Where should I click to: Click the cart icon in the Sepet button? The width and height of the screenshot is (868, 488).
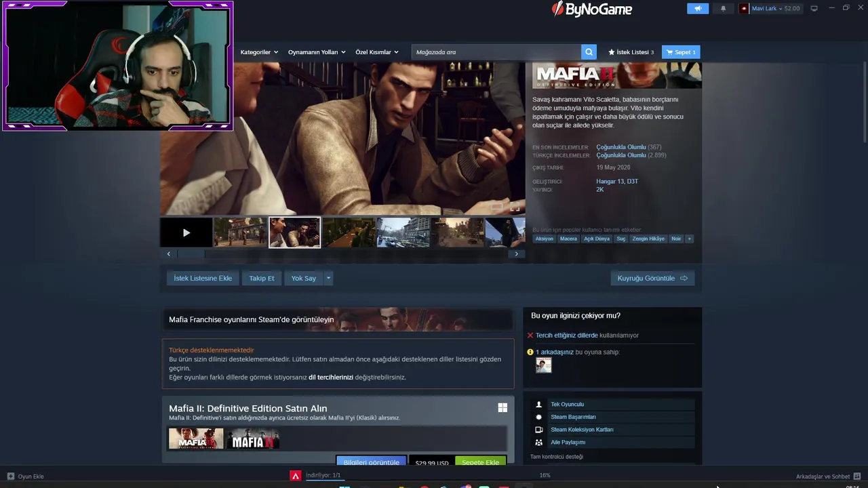tap(670, 52)
